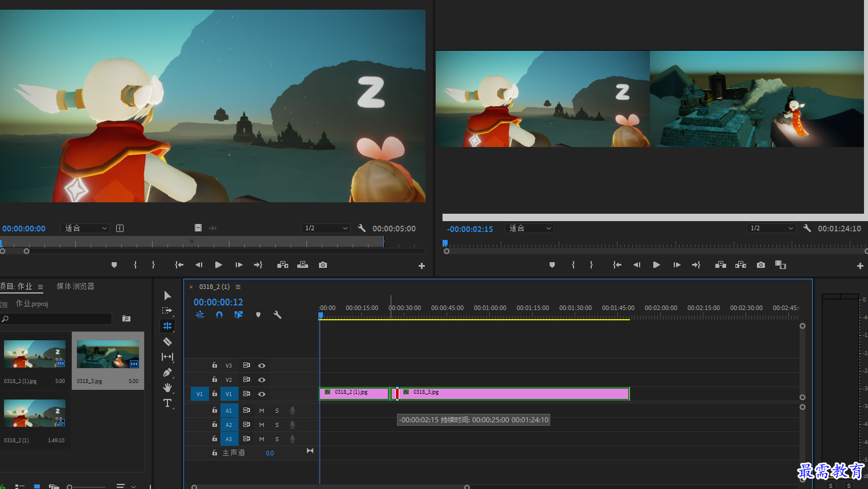Open Source monitor settings wrench
The height and width of the screenshot is (489, 868).
pos(362,228)
